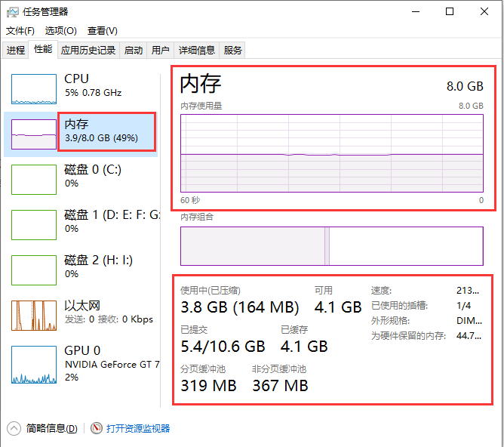Select the CPU usage mini graph
Screen dimensions: 504x447
(x=34, y=89)
